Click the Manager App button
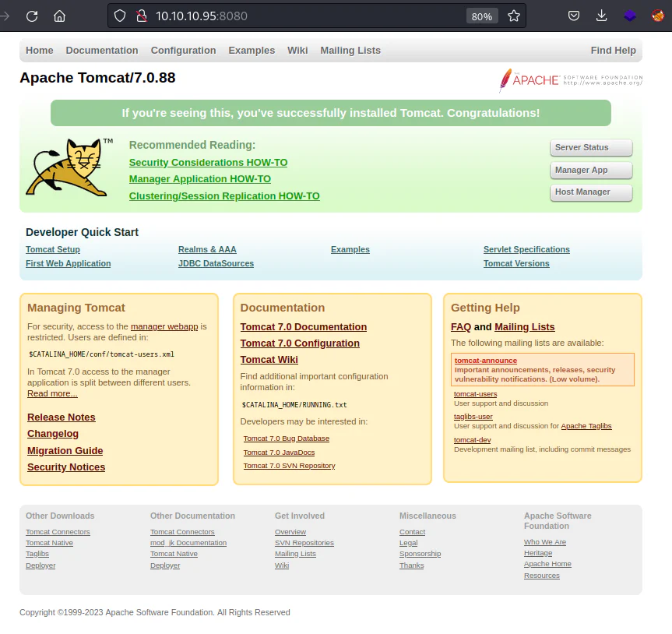This screenshot has height=634, width=672. (591, 170)
